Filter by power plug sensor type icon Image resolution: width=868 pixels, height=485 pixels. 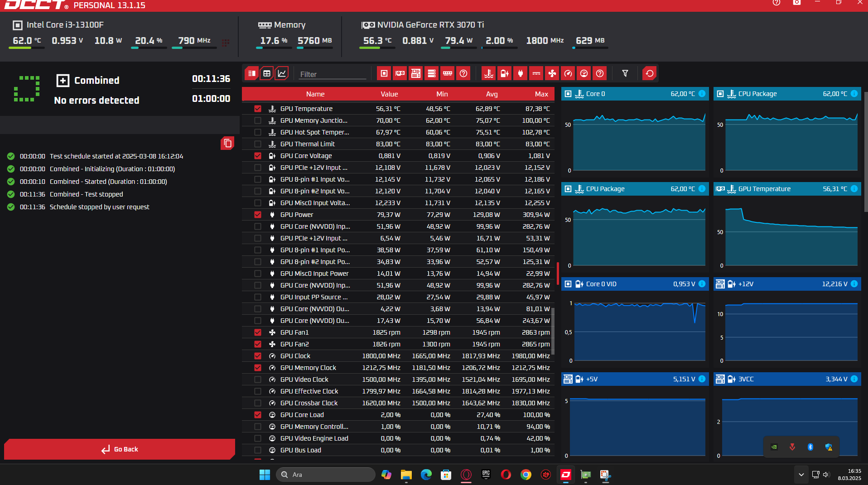[x=521, y=73]
